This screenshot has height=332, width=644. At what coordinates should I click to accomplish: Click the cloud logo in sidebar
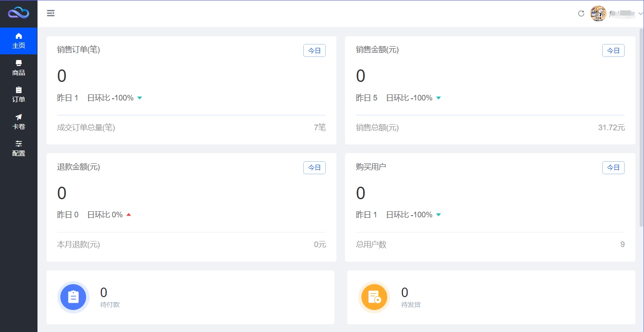(x=19, y=13)
